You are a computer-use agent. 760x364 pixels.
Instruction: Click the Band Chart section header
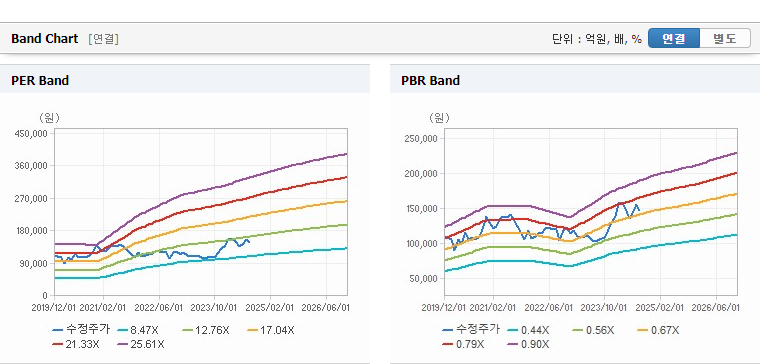click(45, 39)
